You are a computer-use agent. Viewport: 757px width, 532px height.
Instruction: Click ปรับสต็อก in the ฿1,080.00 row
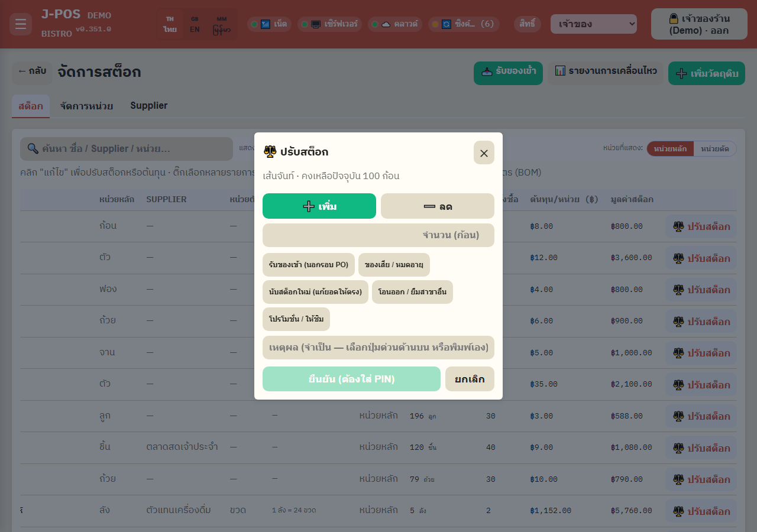point(701,448)
